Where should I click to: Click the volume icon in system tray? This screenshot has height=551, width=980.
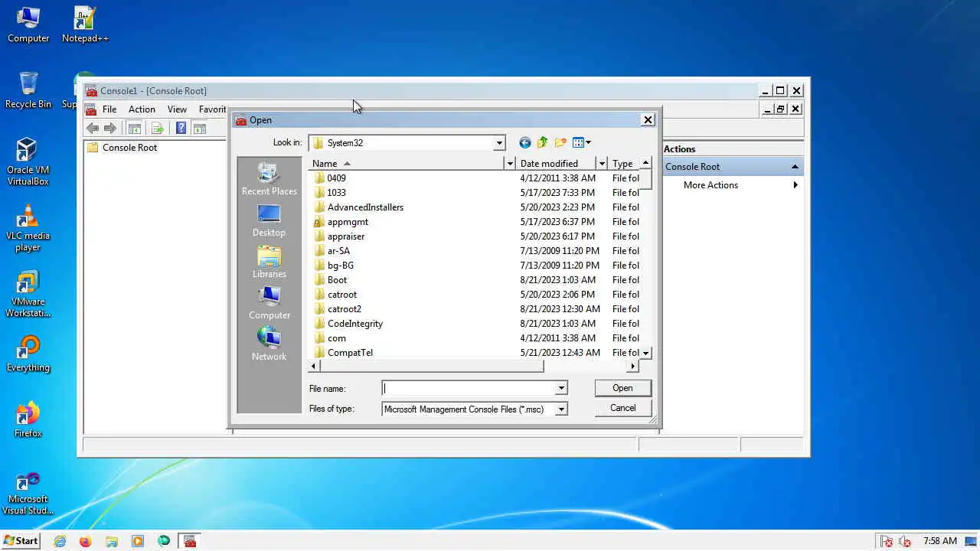904,541
